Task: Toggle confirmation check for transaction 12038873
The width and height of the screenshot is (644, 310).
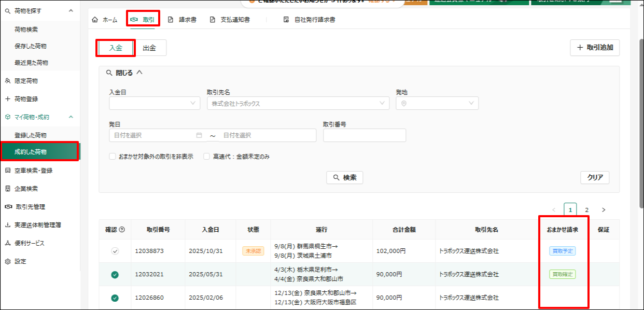Action: (x=115, y=251)
